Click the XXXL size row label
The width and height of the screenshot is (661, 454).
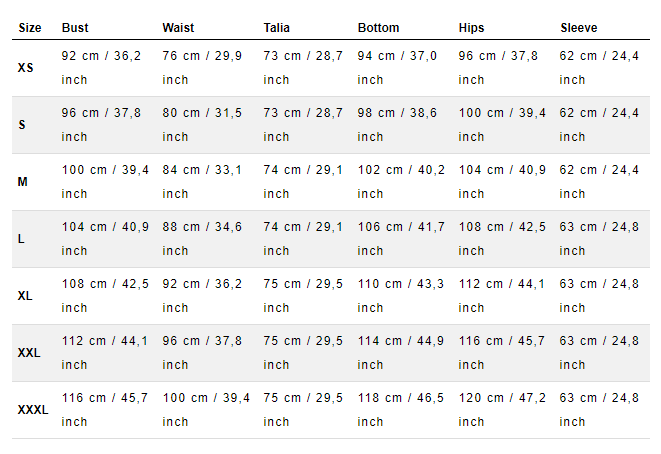tap(33, 409)
